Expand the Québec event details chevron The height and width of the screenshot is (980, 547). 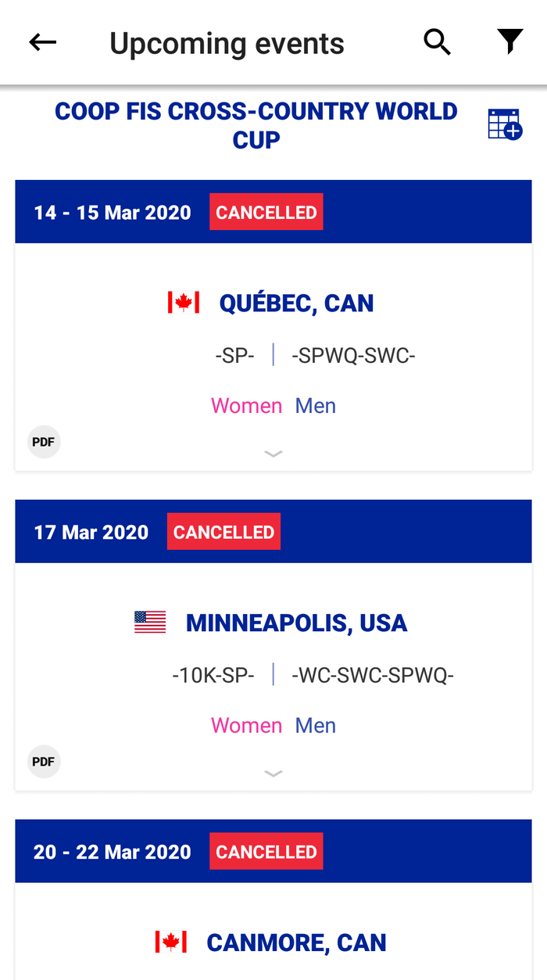[x=273, y=454]
